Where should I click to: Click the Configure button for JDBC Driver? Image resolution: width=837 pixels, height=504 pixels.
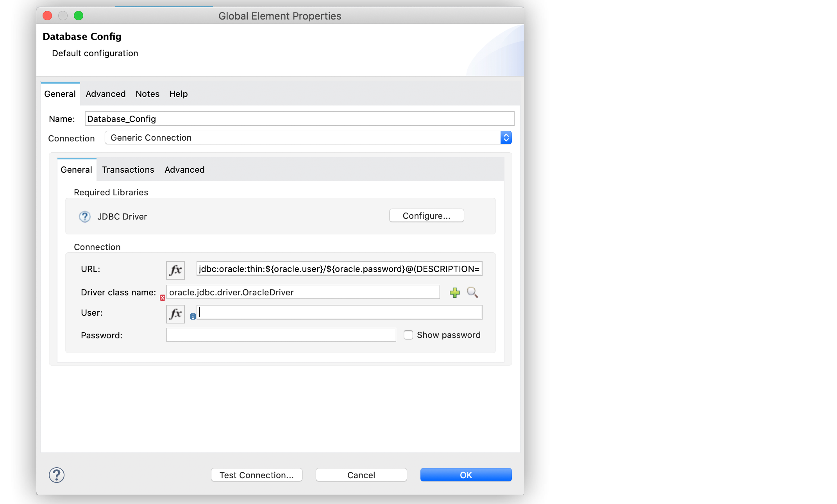[x=426, y=216]
